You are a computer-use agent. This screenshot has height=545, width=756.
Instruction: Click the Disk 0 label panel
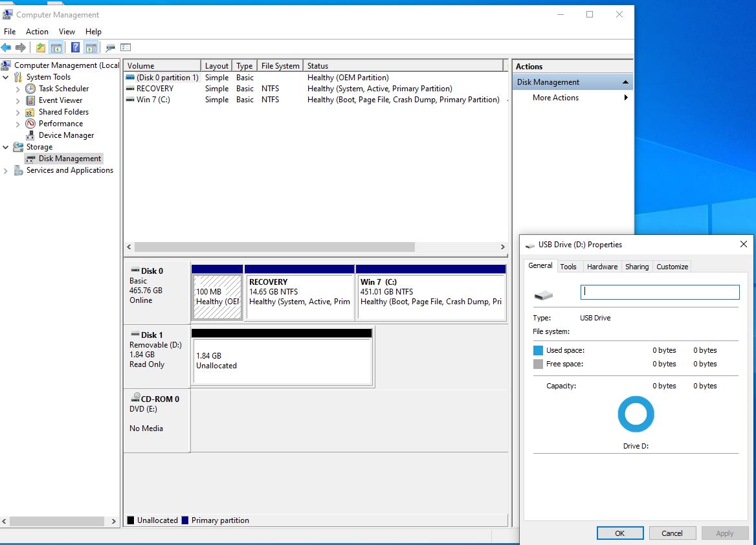click(x=157, y=293)
